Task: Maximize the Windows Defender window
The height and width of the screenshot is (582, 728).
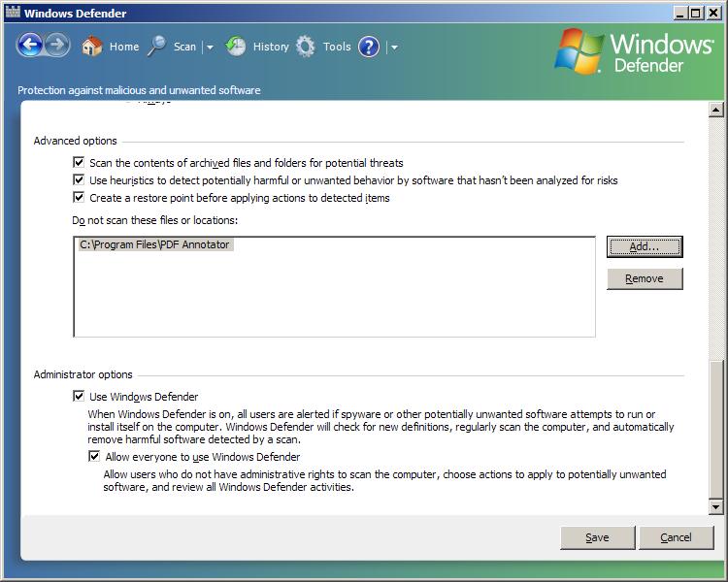Action: [695, 13]
